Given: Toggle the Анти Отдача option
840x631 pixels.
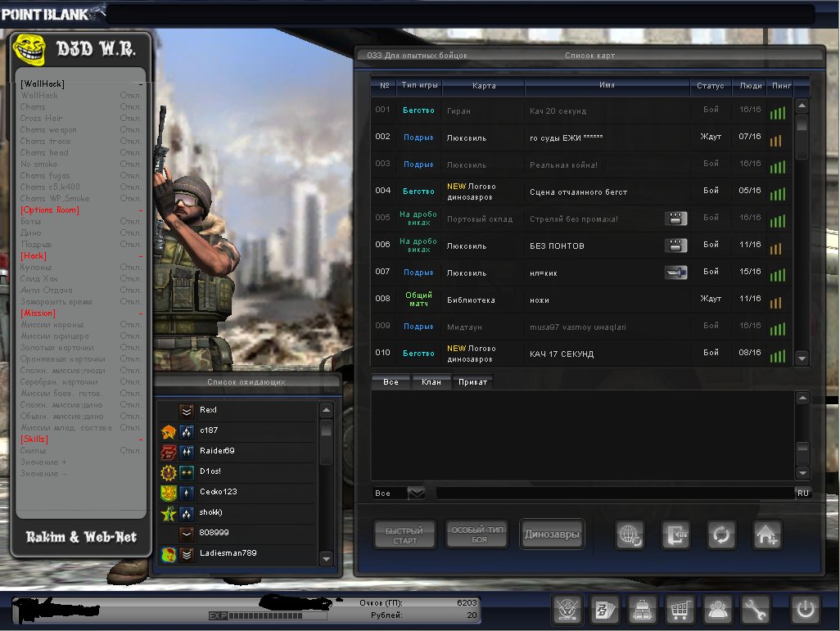Looking at the screenshot, I should click(x=81, y=290).
